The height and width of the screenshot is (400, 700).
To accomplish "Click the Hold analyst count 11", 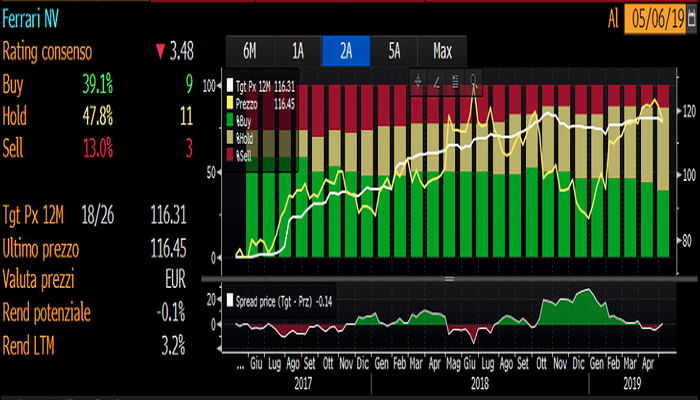I will (186, 117).
